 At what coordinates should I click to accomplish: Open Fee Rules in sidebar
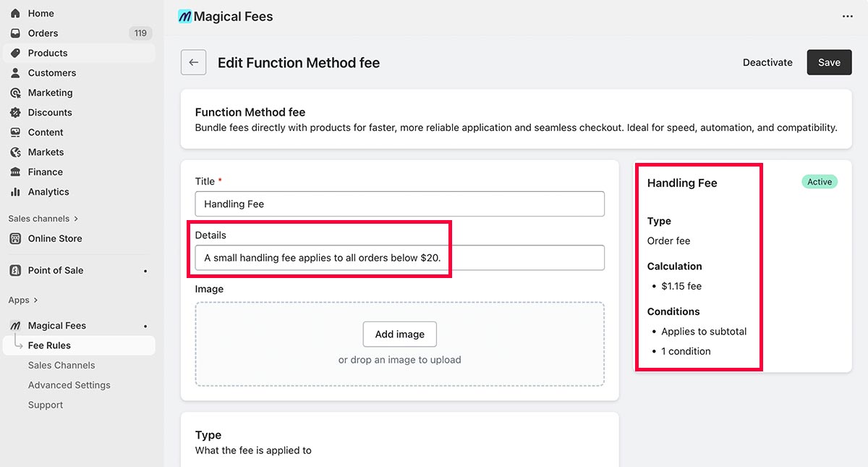coord(49,345)
